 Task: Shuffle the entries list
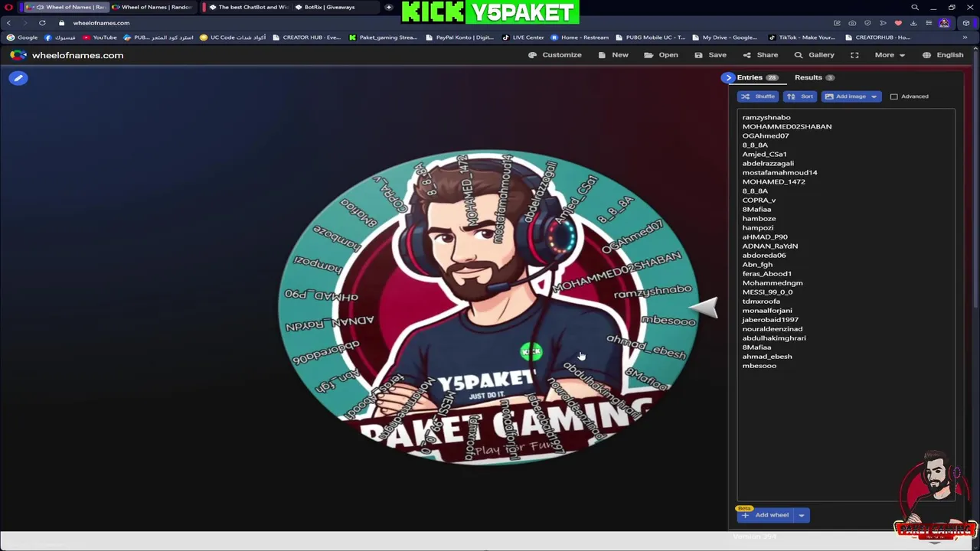click(x=758, y=96)
